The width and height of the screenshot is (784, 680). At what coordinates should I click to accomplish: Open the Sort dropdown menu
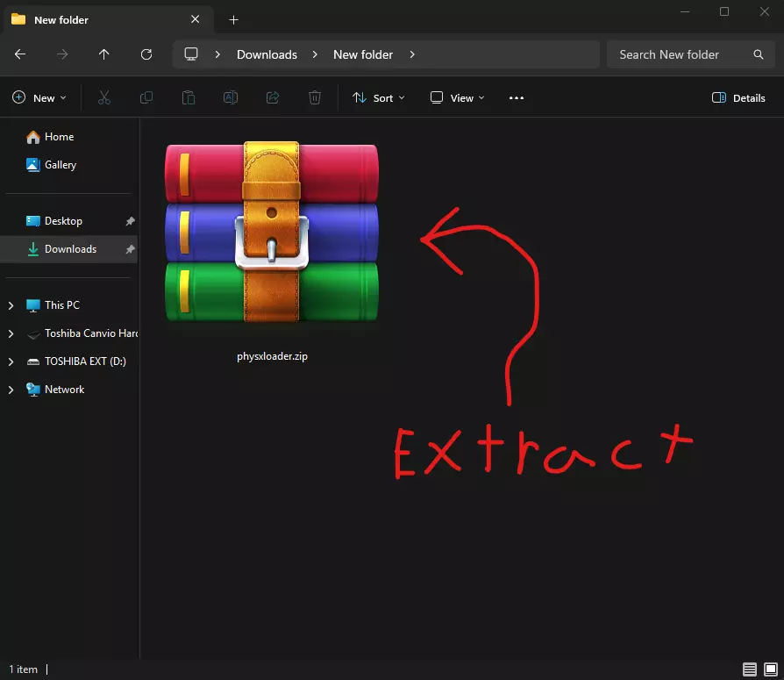379,98
